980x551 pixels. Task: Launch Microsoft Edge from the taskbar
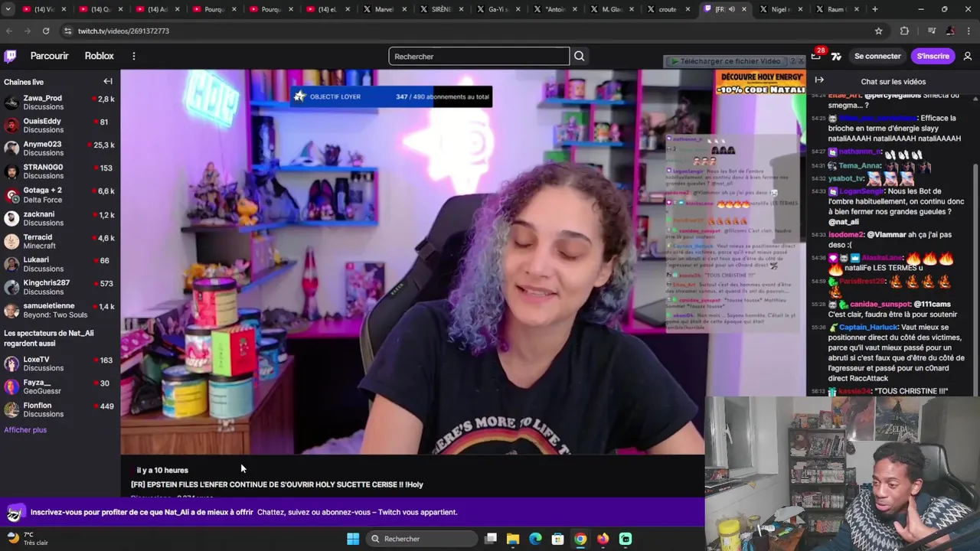pos(535,539)
